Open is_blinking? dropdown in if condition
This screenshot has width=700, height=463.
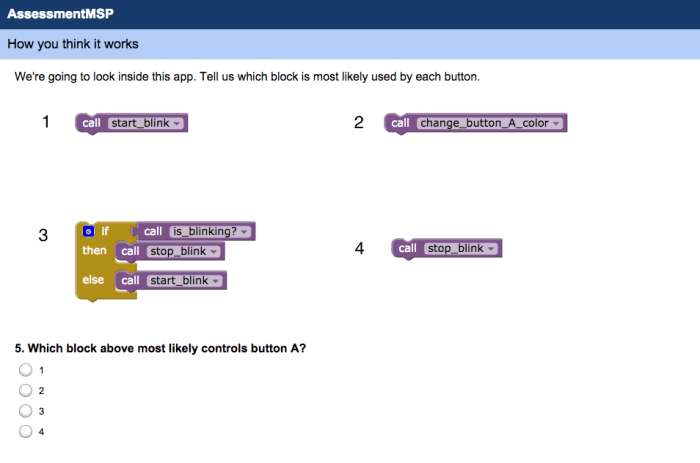243,232
